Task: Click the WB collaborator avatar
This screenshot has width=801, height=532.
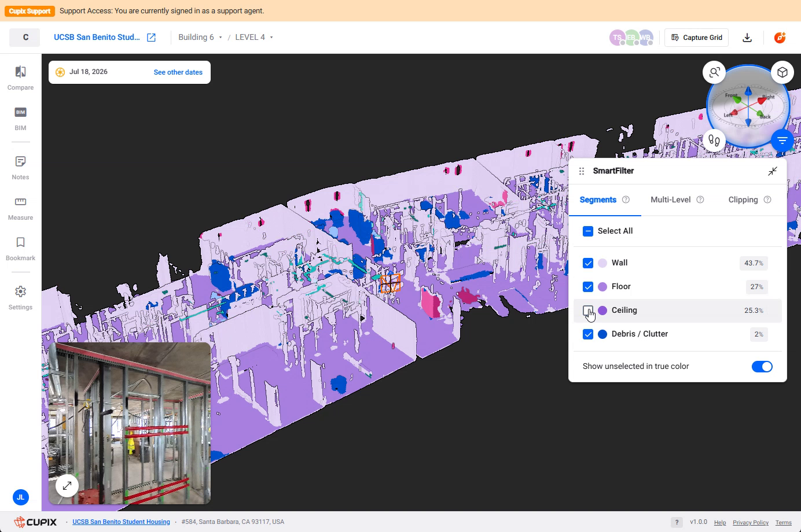Action: [x=645, y=38]
